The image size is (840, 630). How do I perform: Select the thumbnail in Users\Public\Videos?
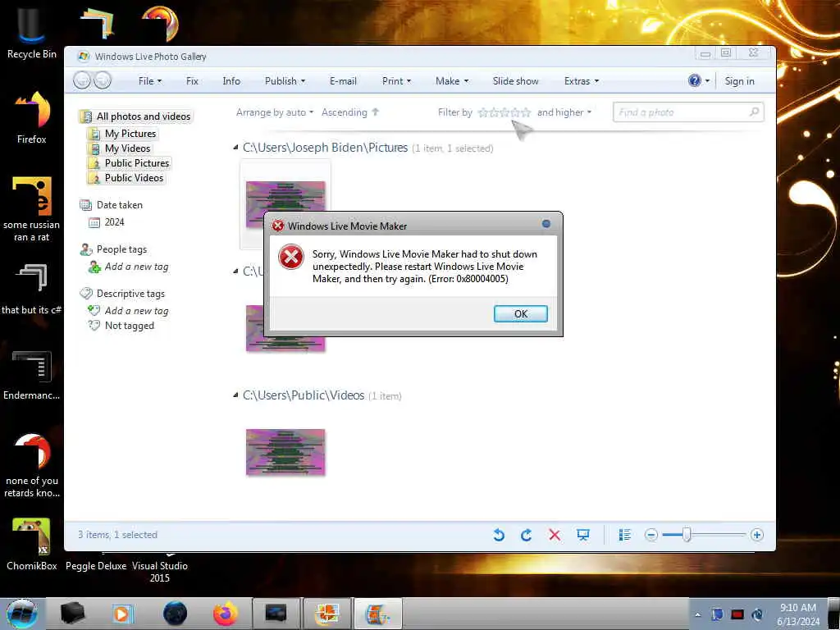285,452
